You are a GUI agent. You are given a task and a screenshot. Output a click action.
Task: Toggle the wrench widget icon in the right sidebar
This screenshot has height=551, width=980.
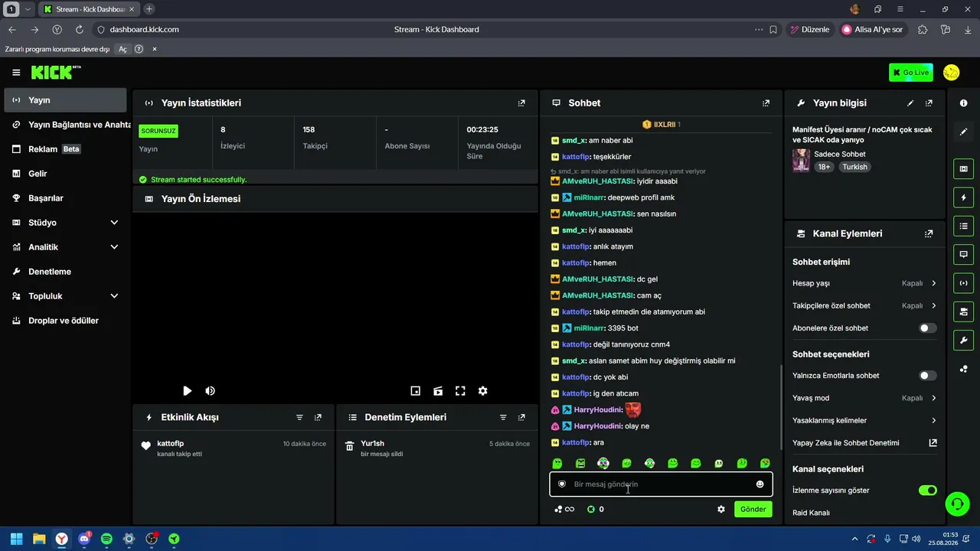[963, 340]
